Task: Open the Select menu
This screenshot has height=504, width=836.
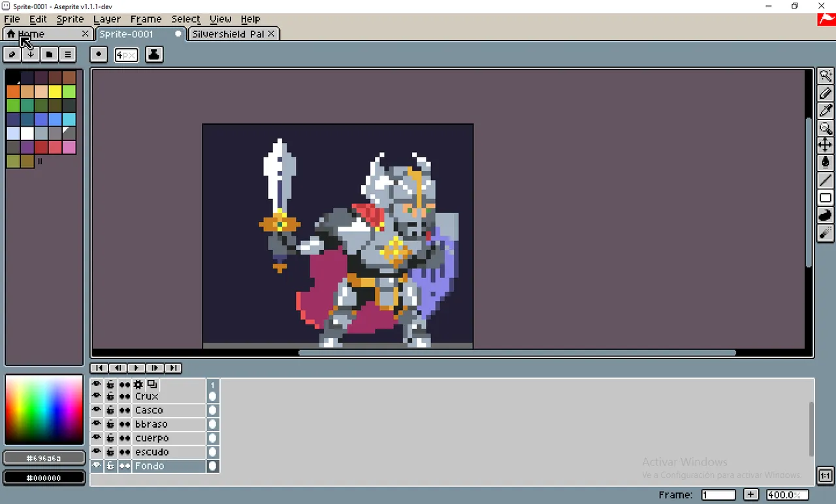Action: coord(185,19)
